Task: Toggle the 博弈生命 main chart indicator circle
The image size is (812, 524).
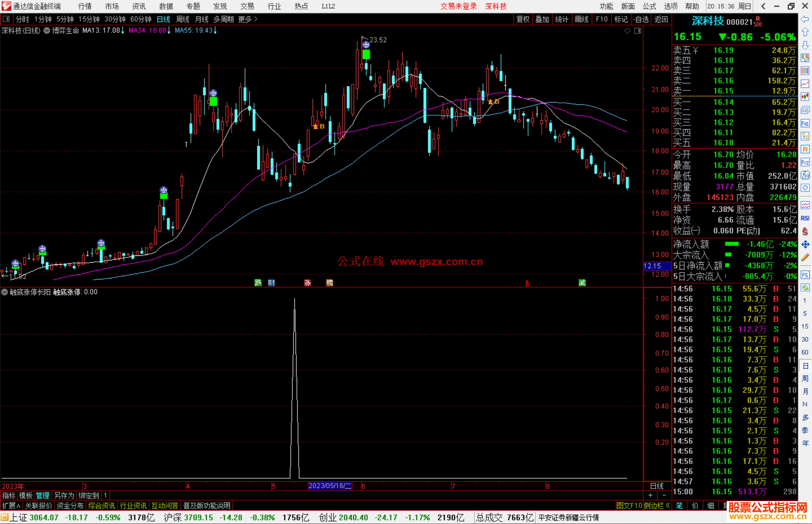Action: [x=47, y=30]
